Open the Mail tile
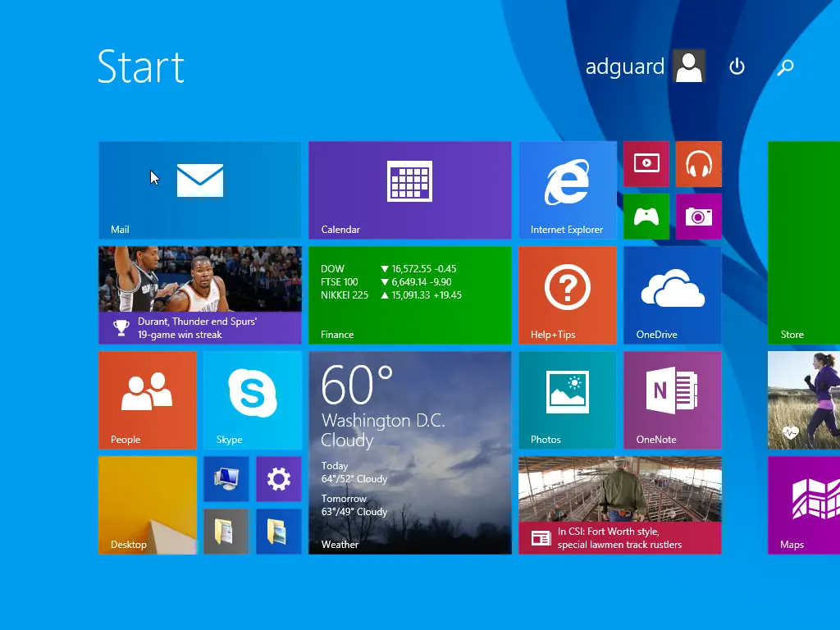The width and height of the screenshot is (840, 630). (200, 189)
